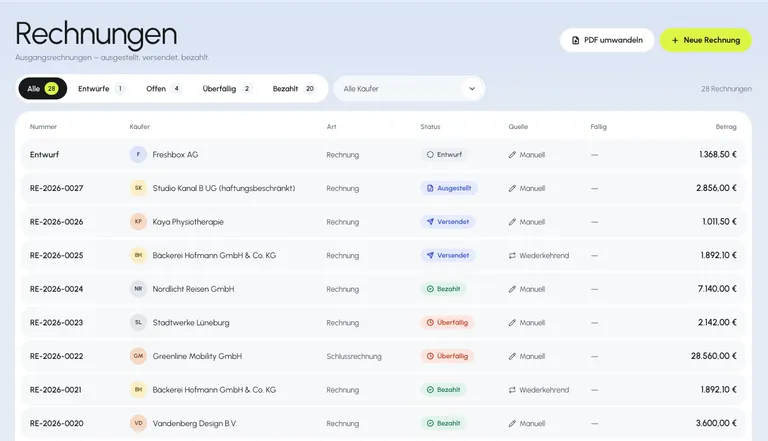Select invoice number RE-2026-0022
The image size is (768, 441).
point(56,356)
